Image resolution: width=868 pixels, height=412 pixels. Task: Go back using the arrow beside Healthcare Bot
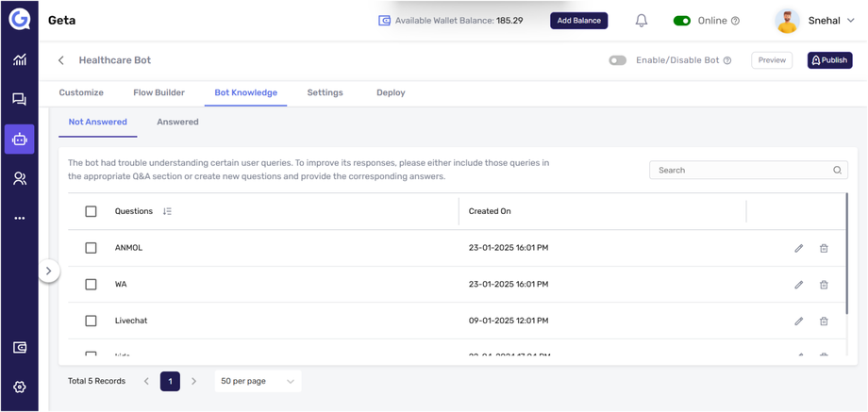click(x=61, y=60)
